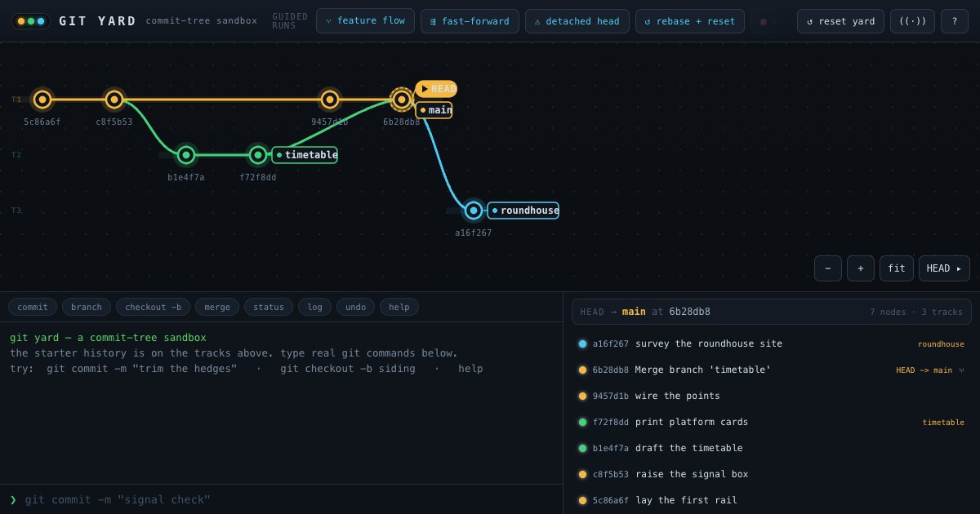
Task: Click the roundhouse tag in the log
Action: pyautogui.click(x=941, y=344)
